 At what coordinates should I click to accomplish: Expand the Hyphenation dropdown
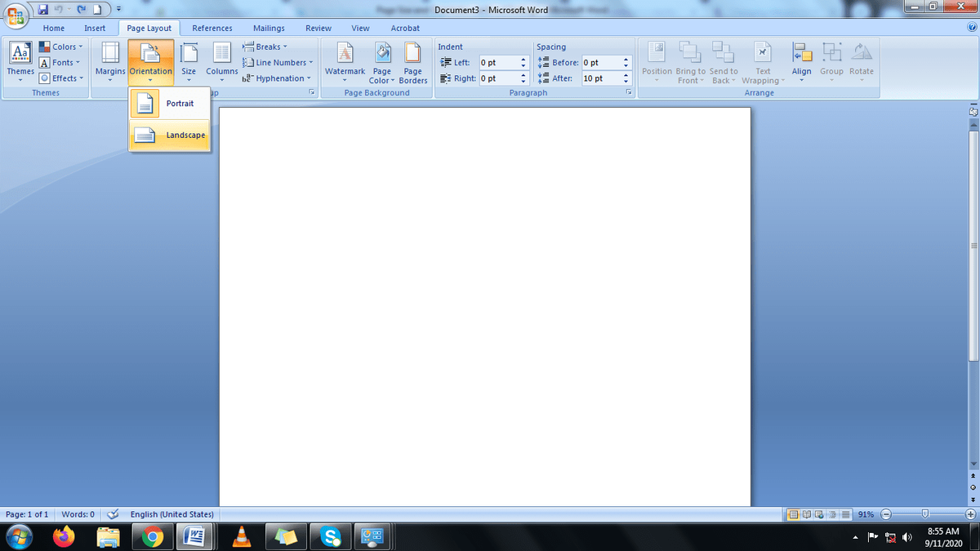click(277, 78)
